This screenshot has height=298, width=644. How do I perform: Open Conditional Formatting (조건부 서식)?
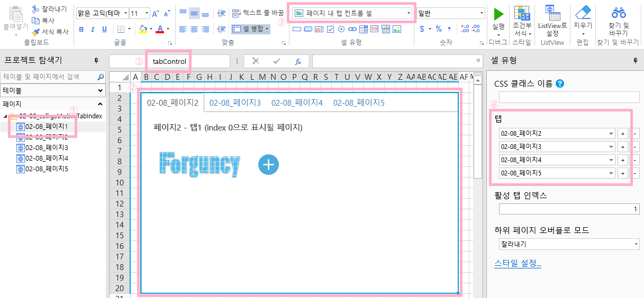tap(522, 13)
